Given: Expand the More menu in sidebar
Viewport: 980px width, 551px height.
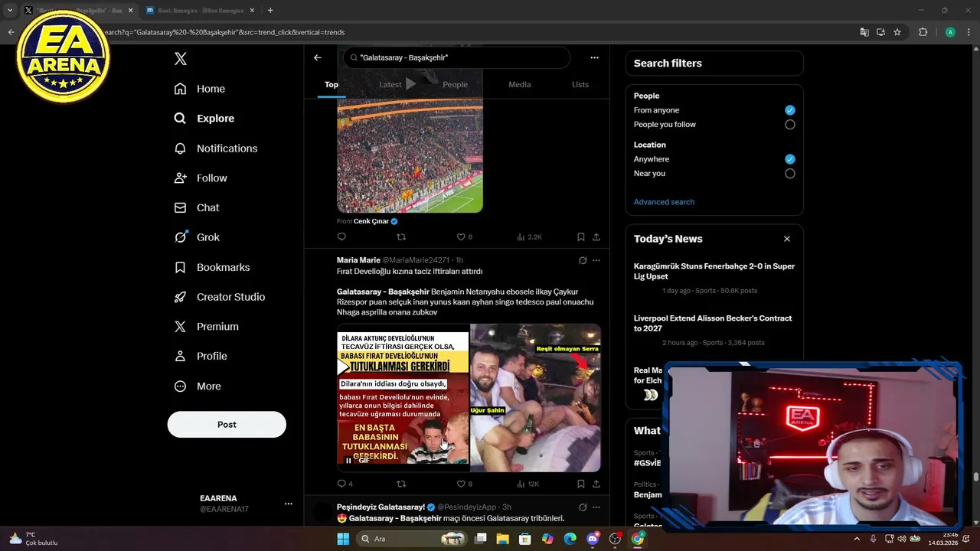Looking at the screenshot, I should coord(198,386).
